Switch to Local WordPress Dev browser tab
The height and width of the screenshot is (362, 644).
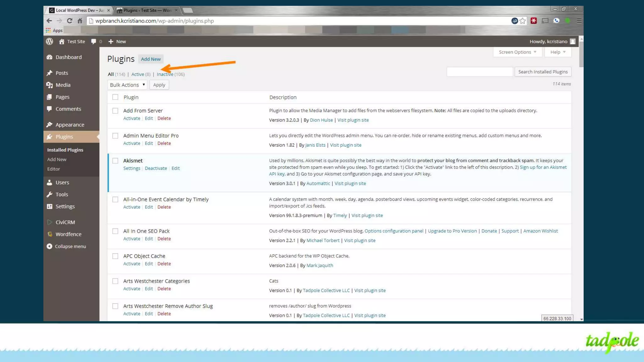coord(79,10)
